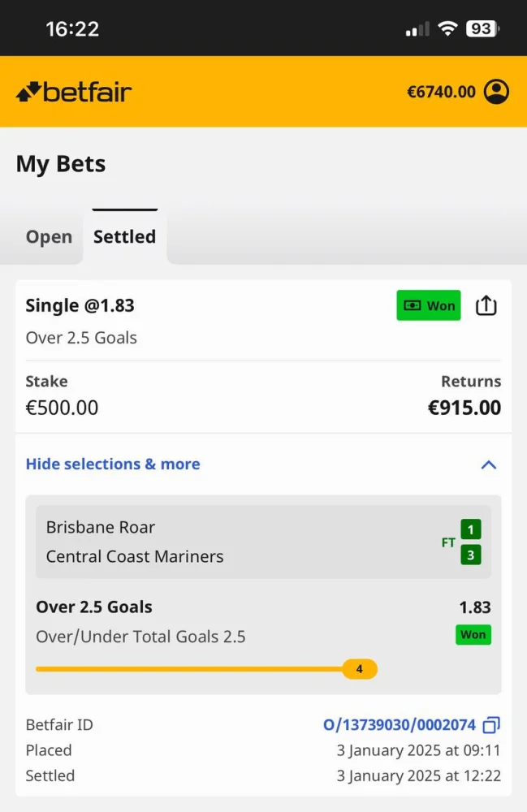The height and width of the screenshot is (812, 527).
Task: Tap the battery indicator in status bar
Action: click(482, 29)
